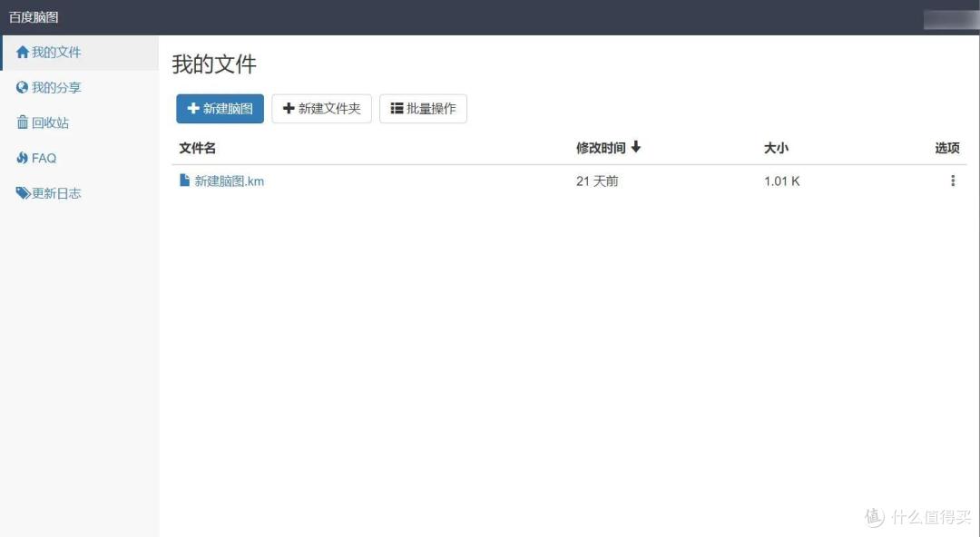Viewport: 980px width, 537px height.
Task: Click the 21 天前 modified time cell
Action: tap(597, 181)
